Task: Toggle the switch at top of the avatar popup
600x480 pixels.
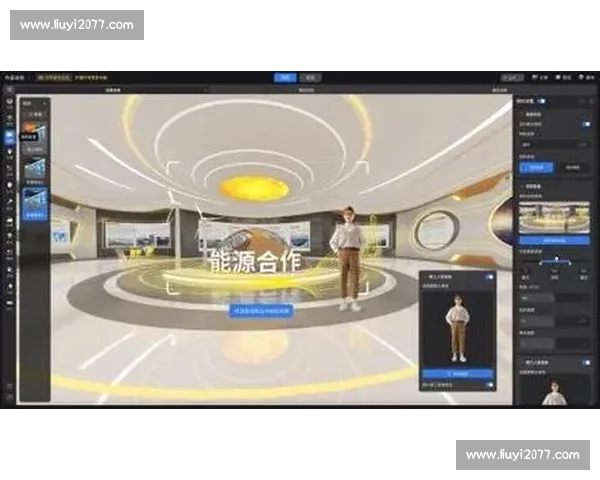Action: (489, 277)
